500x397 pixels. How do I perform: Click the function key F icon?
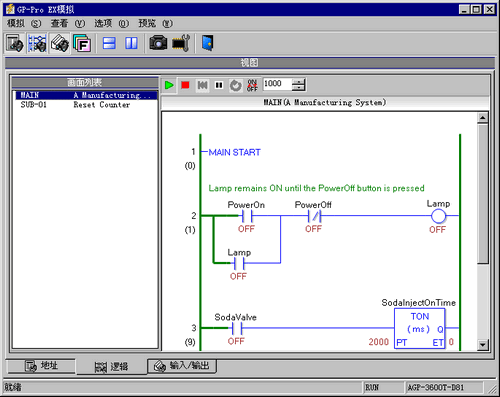82,43
